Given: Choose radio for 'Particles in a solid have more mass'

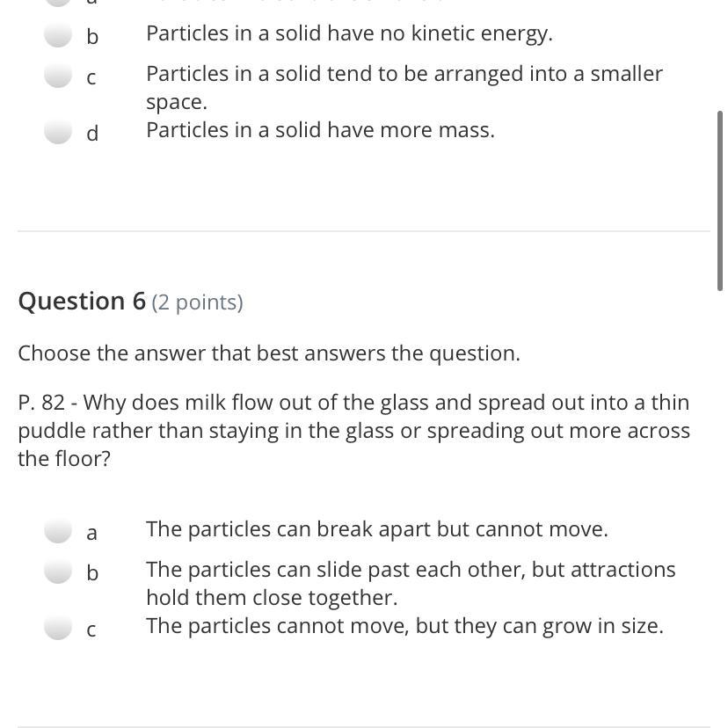Looking at the screenshot, I should 58,132.
